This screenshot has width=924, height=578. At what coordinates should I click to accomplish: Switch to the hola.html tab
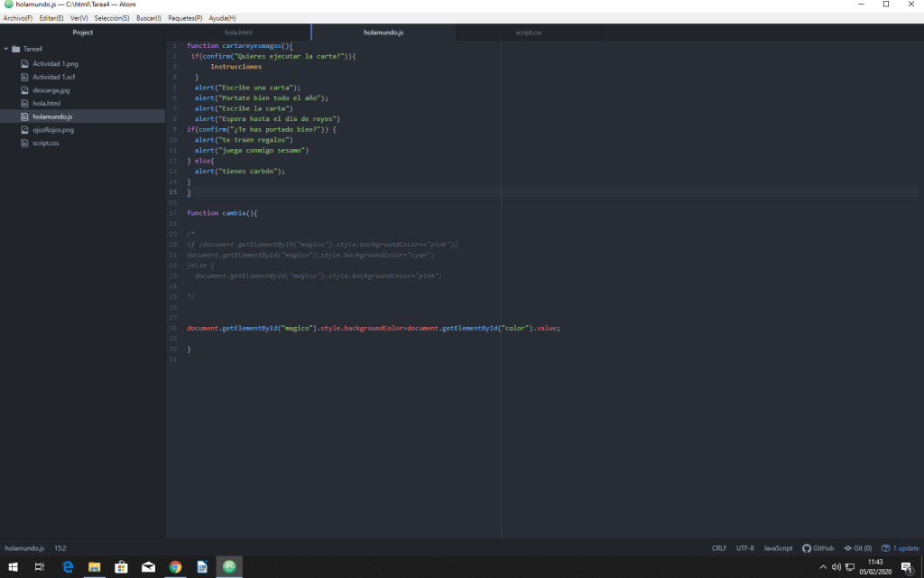point(238,33)
